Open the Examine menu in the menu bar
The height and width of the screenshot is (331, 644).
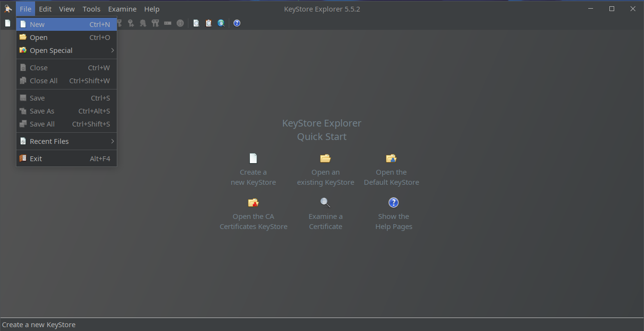122,9
